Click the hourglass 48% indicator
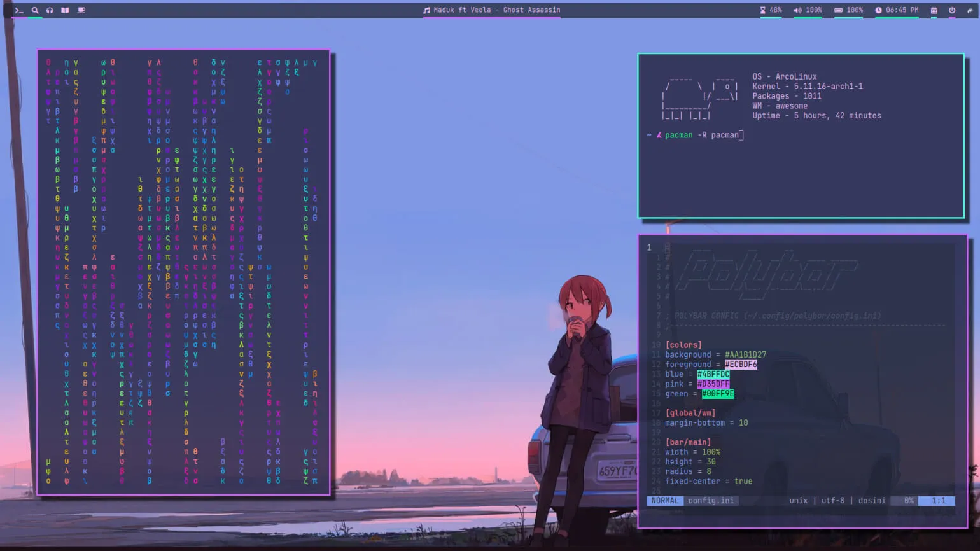 pyautogui.click(x=771, y=10)
